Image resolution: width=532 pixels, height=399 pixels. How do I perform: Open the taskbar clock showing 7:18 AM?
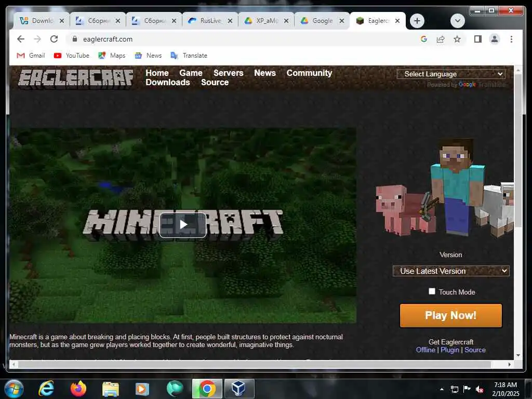(506, 389)
